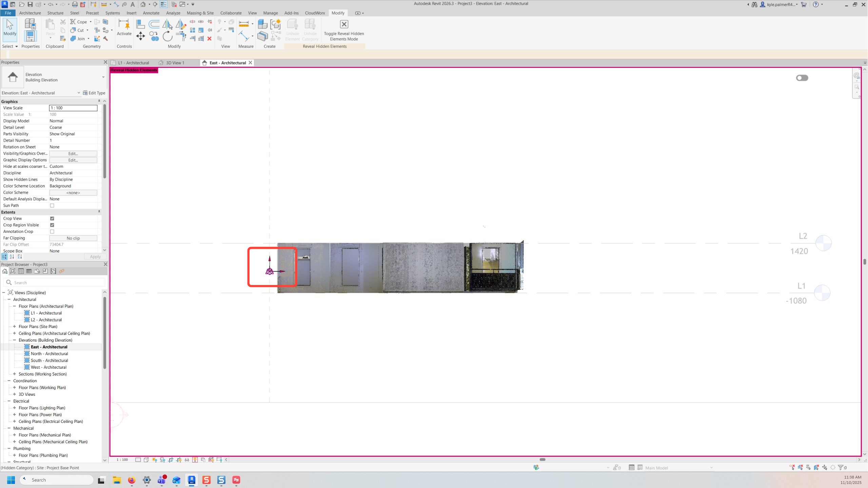Toggle the switch in the view corner

pos(802,78)
